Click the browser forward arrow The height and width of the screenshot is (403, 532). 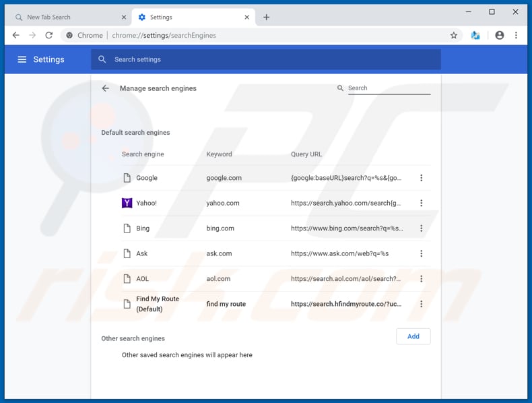click(x=32, y=35)
